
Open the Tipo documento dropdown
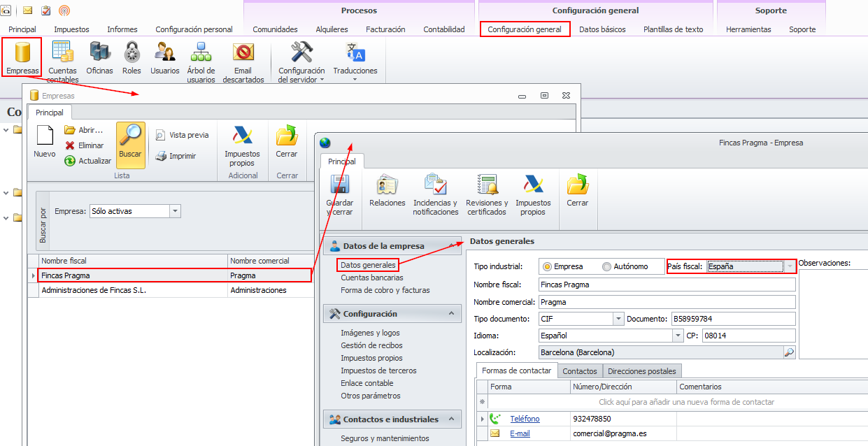(618, 319)
